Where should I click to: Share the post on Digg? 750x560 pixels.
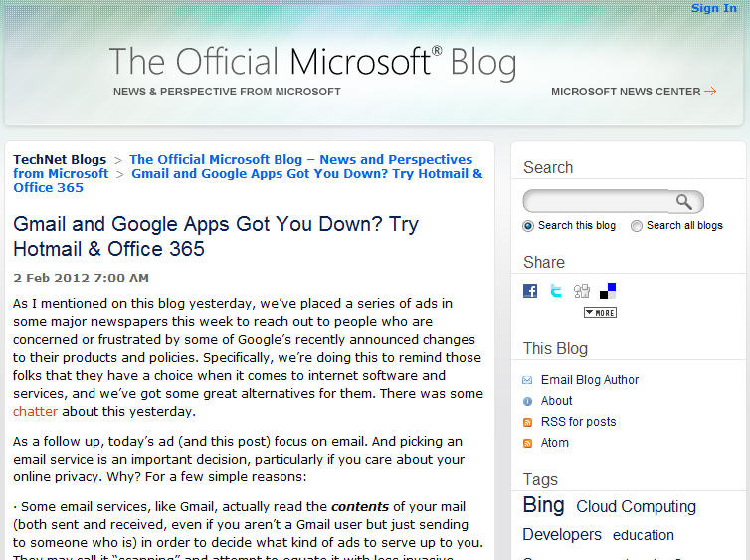(x=582, y=291)
